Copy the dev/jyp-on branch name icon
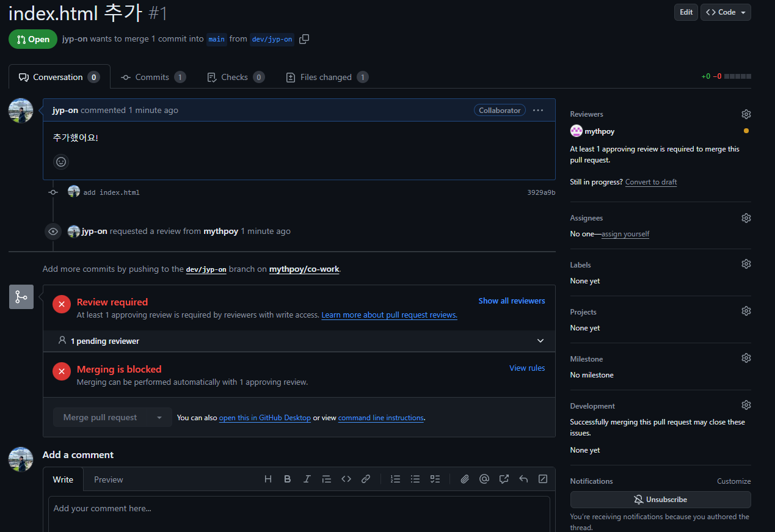The height and width of the screenshot is (532, 775). [304, 39]
